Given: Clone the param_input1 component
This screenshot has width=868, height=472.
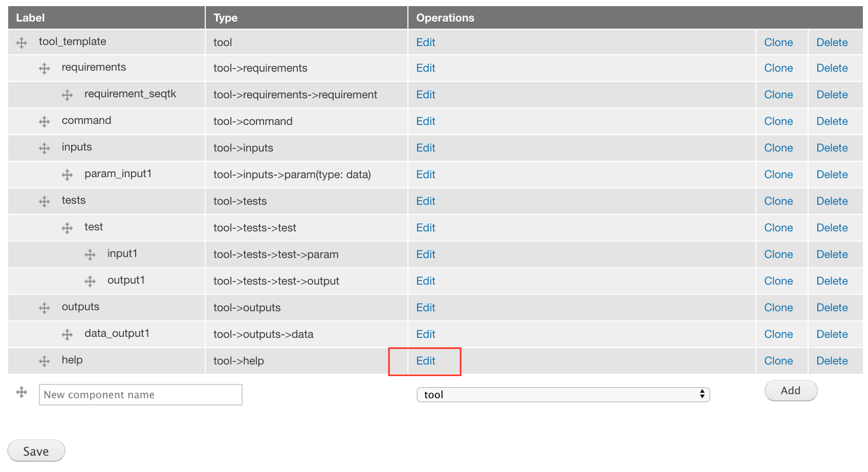Looking at the screenshot, I should [x=778, y=175].
